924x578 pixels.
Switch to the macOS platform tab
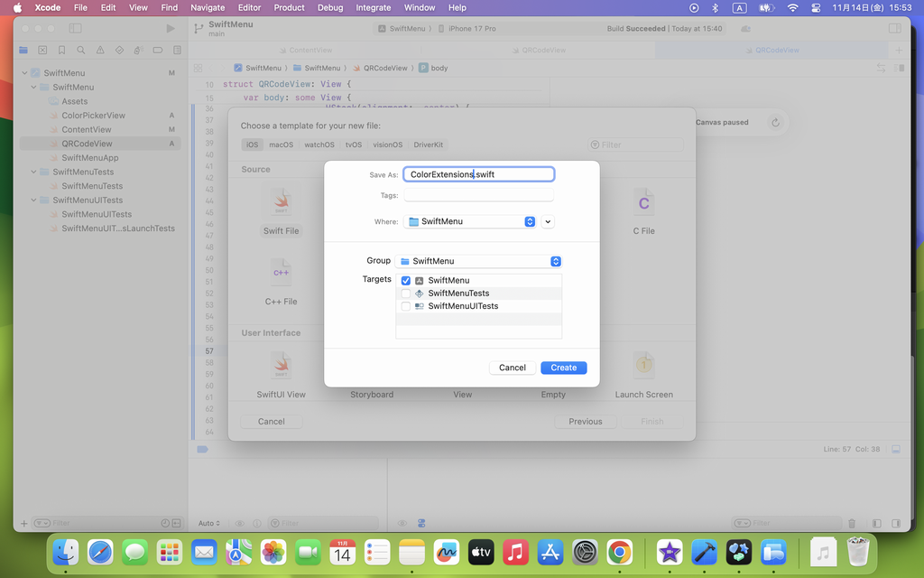coord(281,144)
